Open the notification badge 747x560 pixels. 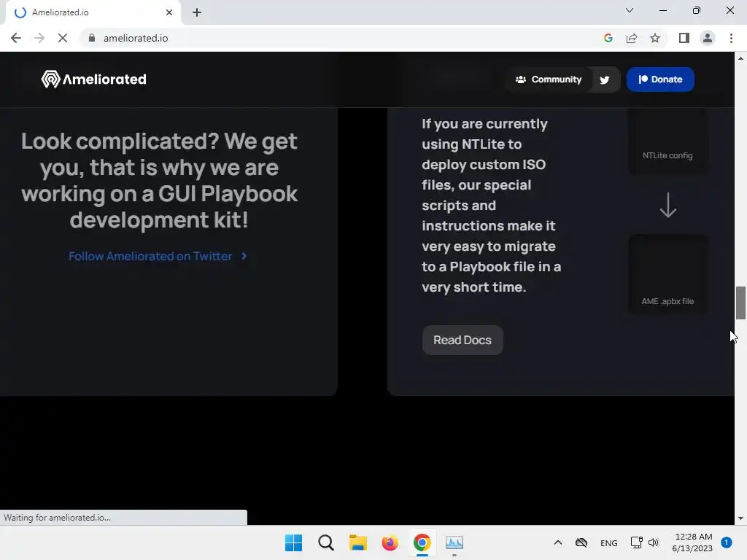click(x=726, y=542)
